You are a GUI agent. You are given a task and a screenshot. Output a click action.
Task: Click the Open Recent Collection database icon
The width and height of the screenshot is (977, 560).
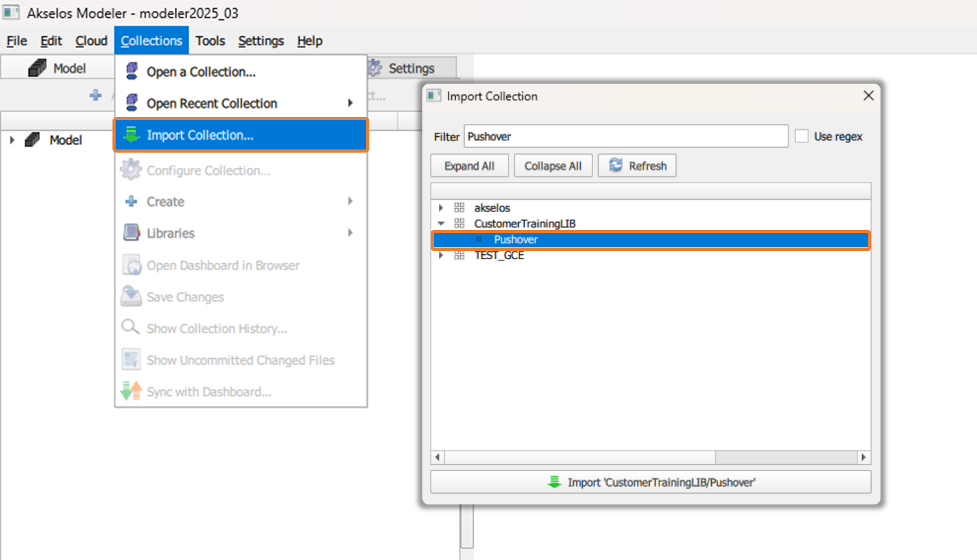point(132,102)
